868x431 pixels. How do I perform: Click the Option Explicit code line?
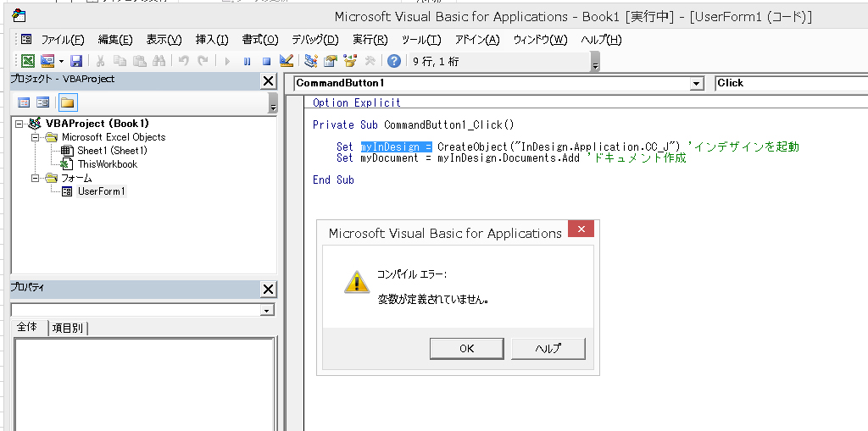point(357,103)
